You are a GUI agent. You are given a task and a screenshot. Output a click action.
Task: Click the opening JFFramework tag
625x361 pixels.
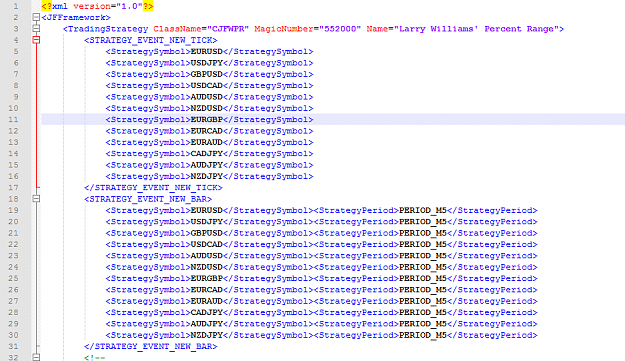pos(76,18)
